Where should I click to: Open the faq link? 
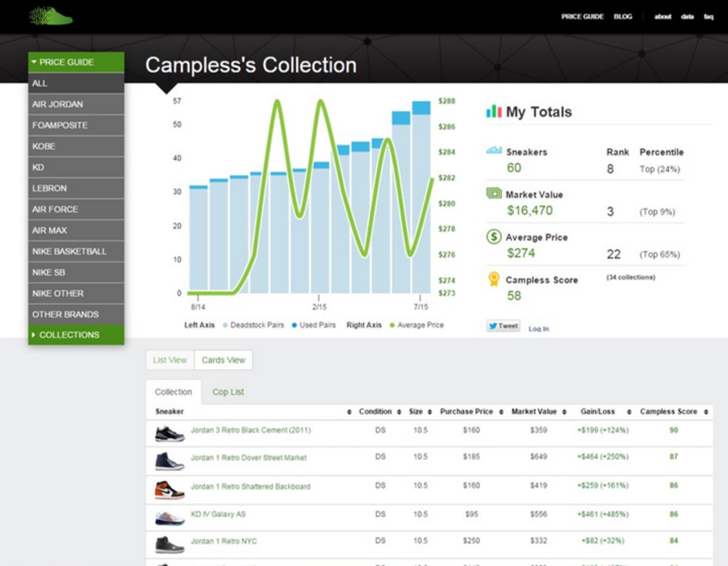click(709, 17)
